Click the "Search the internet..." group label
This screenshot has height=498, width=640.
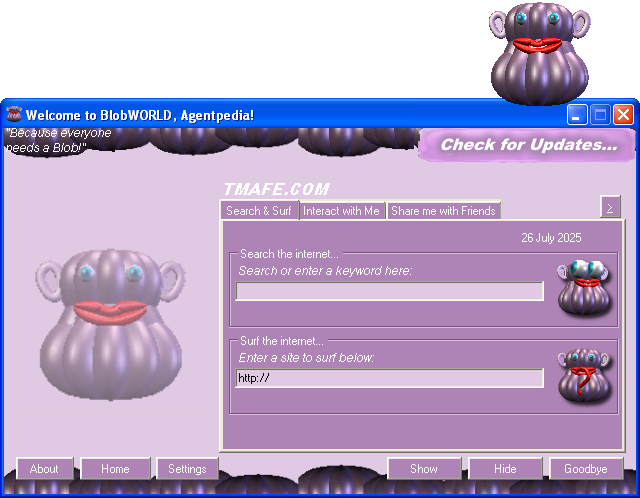tap(289, 254)
